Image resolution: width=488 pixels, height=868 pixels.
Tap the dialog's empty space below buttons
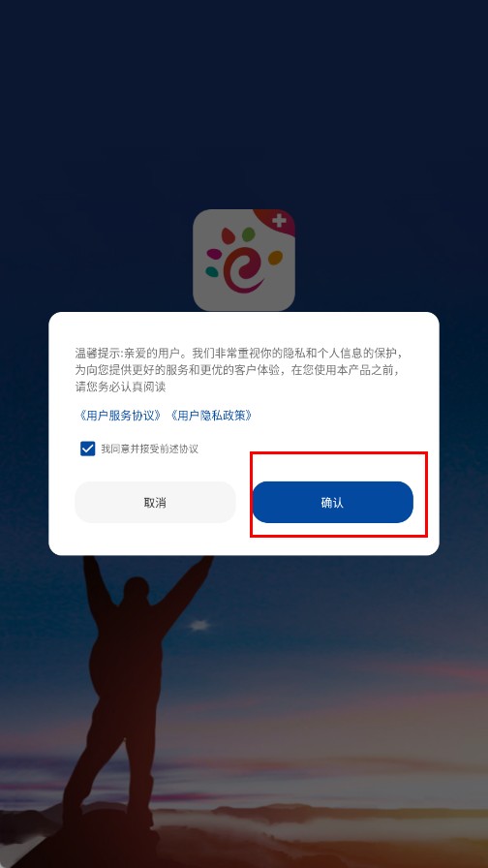244,539
